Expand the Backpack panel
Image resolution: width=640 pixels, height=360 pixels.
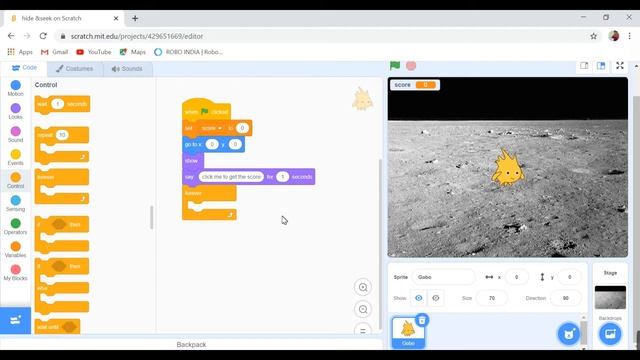[191, 344]
